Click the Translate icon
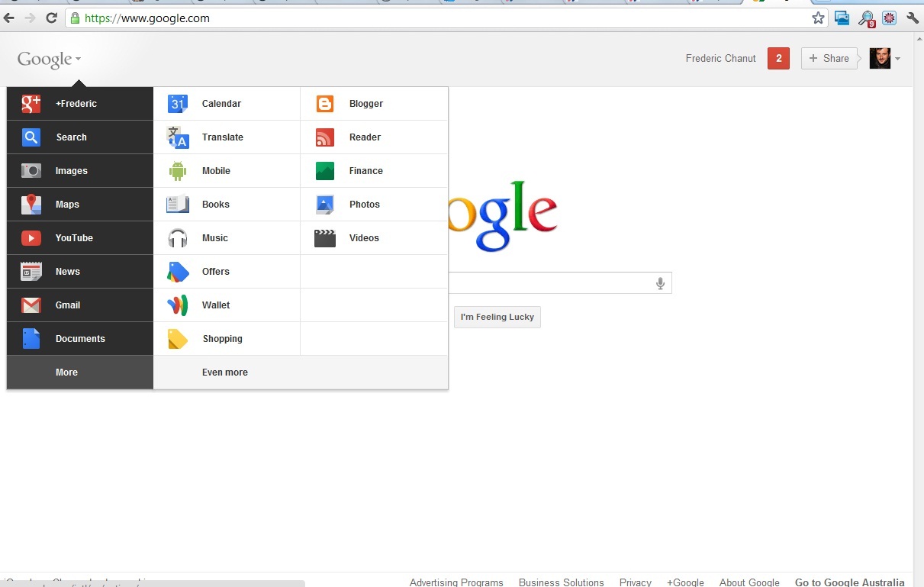This screenshot has width=924, height=587. point(178,137)
